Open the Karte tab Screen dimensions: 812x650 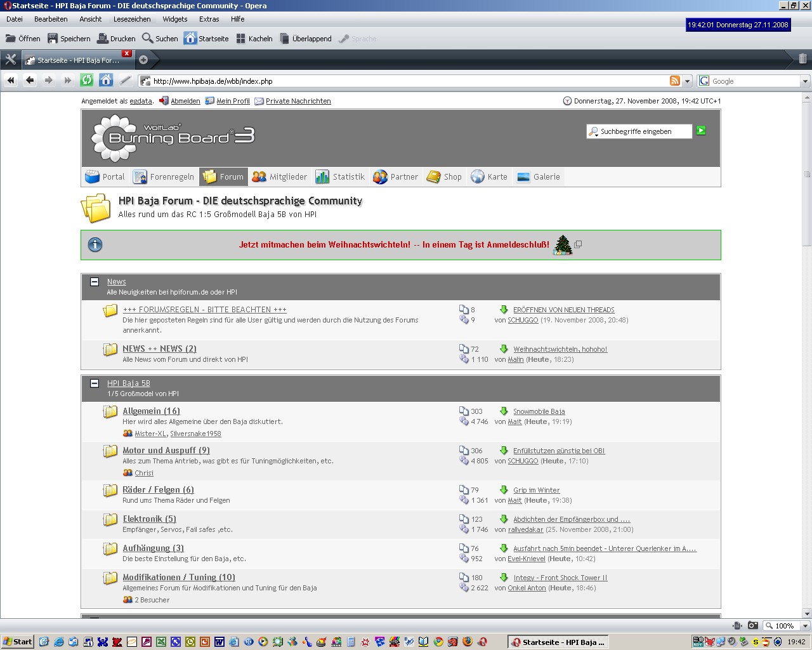[489, 177]
